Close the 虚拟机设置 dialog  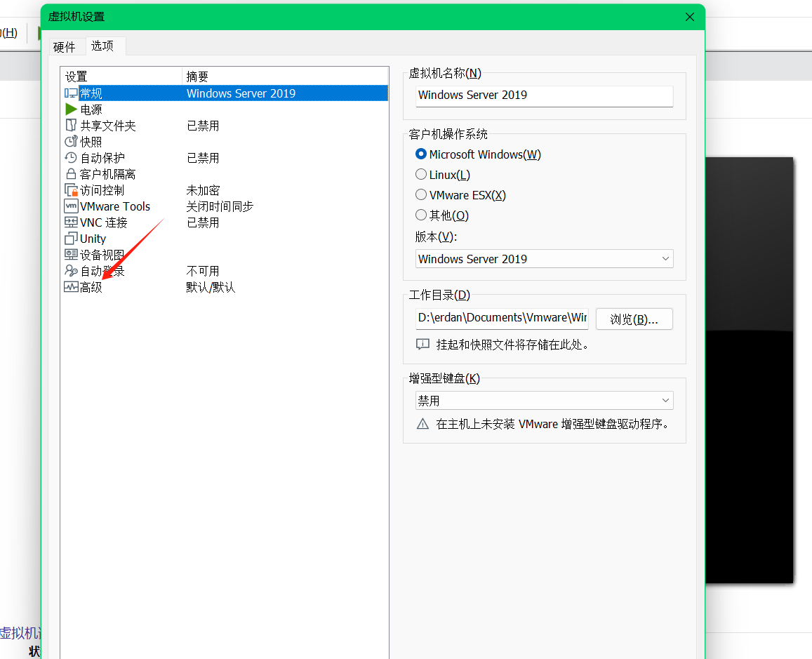pyautogui.click(x=690, y=17)
